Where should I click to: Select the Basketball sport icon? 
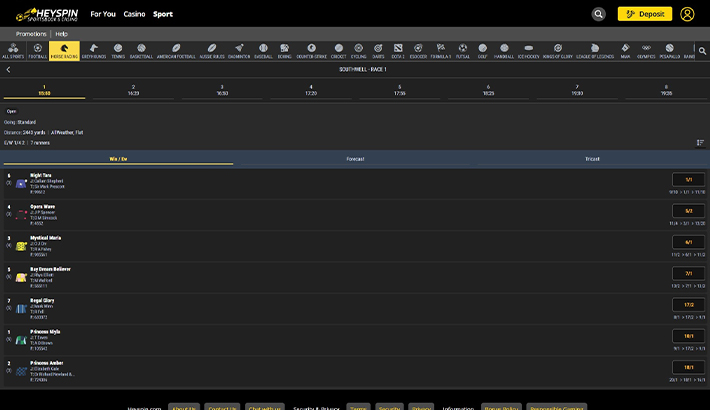(x=141, y=50)
